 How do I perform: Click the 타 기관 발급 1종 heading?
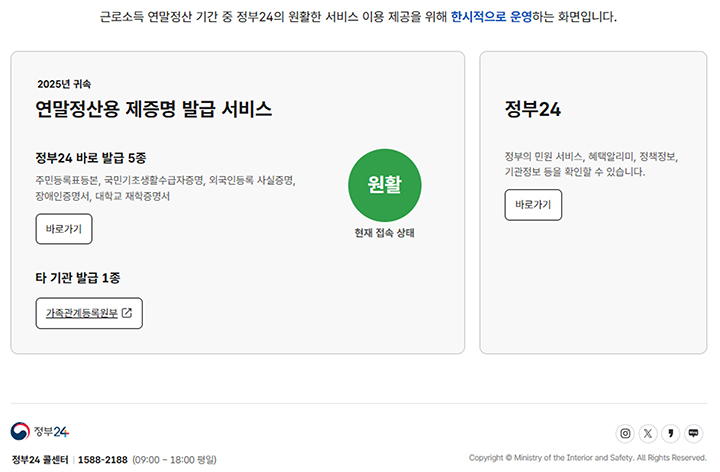point(78,276)
